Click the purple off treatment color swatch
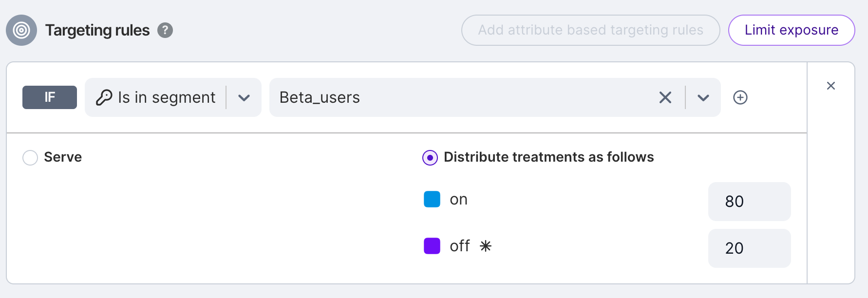This screenshot has height=298, width=868. 432,246
